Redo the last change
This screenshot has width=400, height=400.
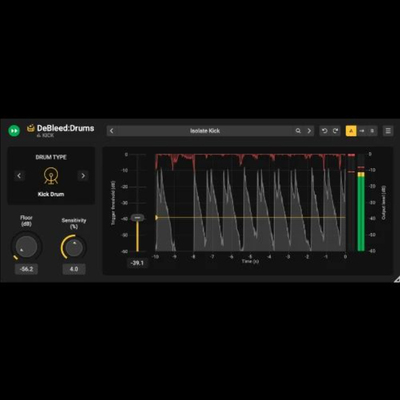[335, 131]
